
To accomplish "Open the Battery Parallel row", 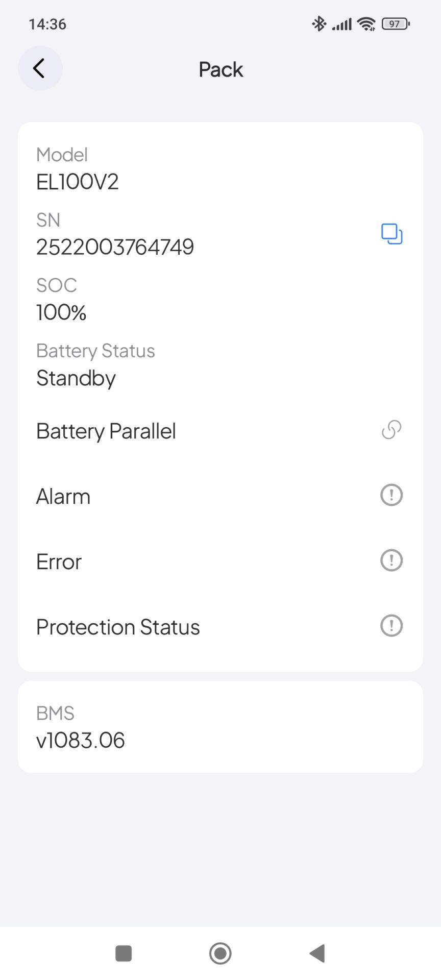I will click(220, 431).
